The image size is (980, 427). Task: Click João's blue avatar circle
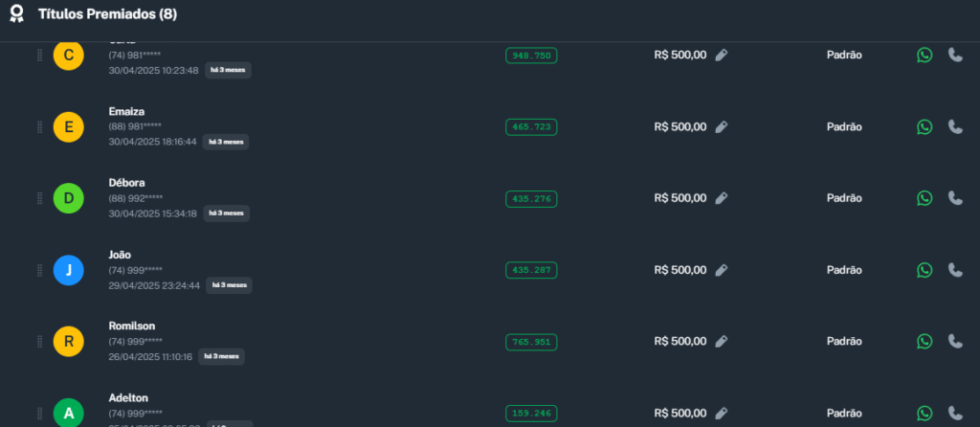(x=68, y=271)
